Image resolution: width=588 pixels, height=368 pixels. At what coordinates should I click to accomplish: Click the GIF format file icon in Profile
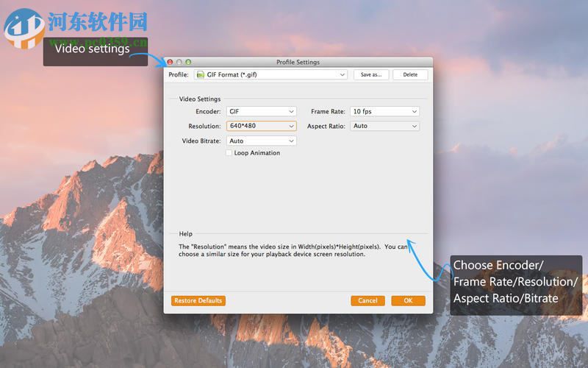point(201,74)
